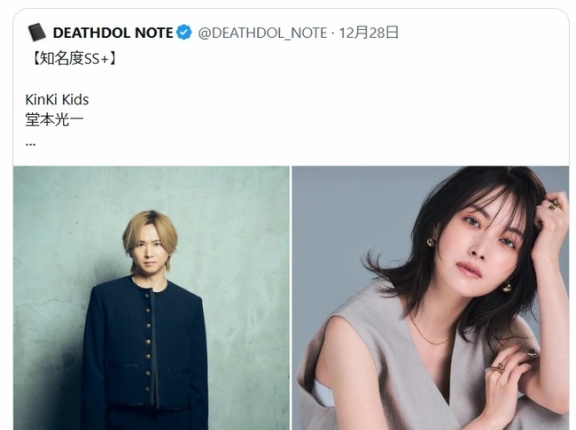Click the 【知名度SS+】 text line
Screen dimensions: 576x430
pyautogui.click(x=73, y=58)
